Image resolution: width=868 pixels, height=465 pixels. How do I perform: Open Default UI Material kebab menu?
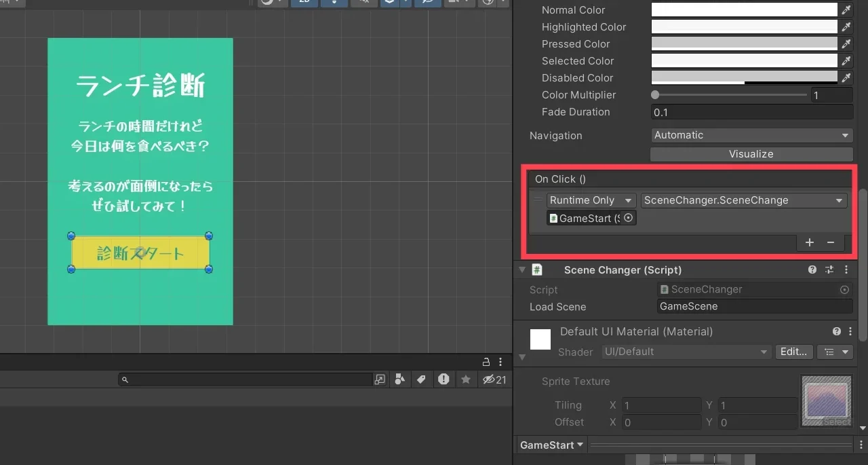(850, 331)
